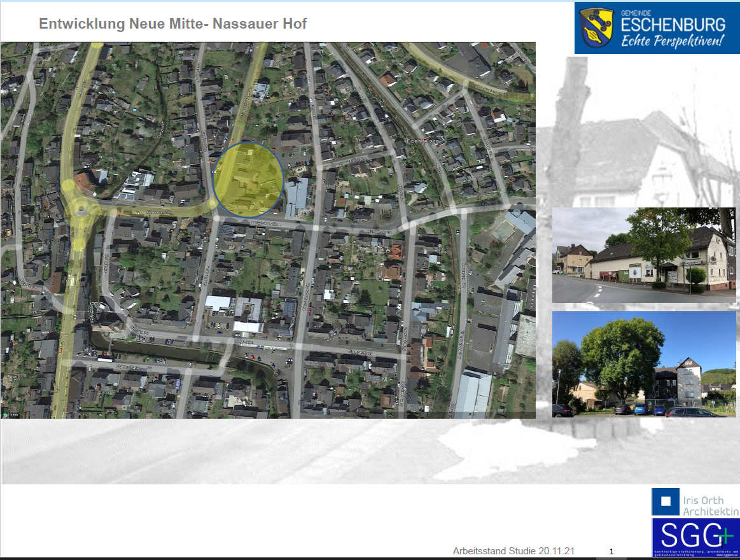
Task: Open the lower photo with large tree
Action: click(643, 364)
